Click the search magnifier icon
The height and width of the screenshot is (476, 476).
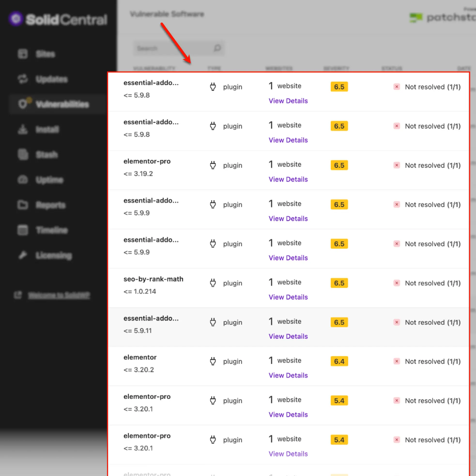[x=217, y=48]
